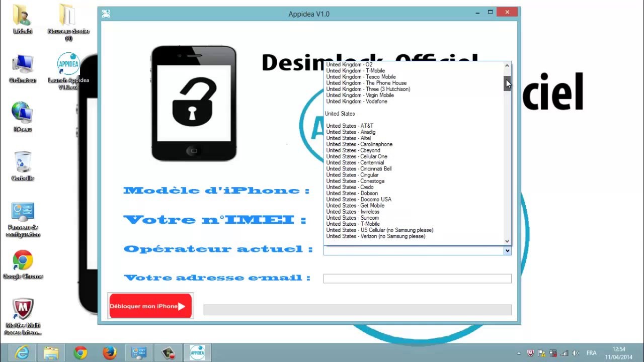Select United States - T-Mobile
This screenshot has width=644, height=362.
(353, 224)
